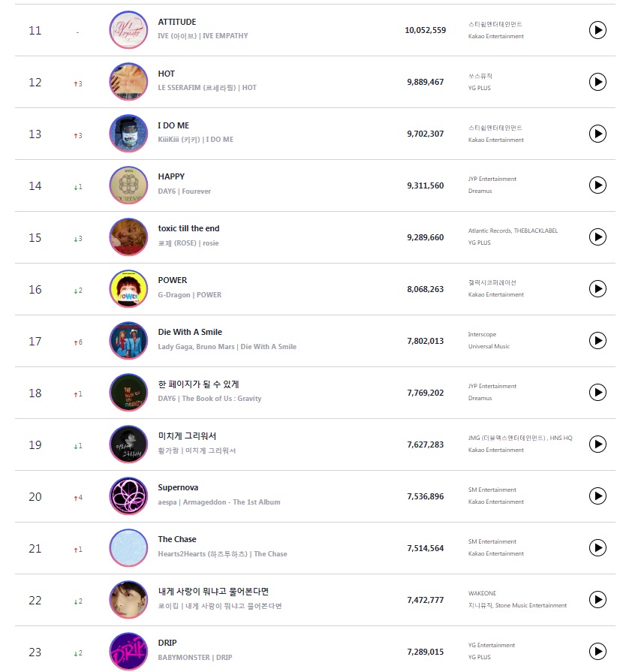Play Die With A Smile
The image size is (626, 672).
pos(597,341)
